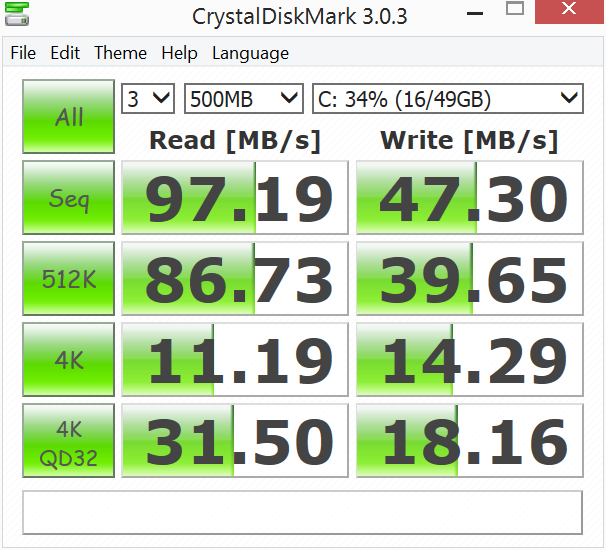Start the 512K benchmark test
The image size is (606, 550).
tap(68, 279)
